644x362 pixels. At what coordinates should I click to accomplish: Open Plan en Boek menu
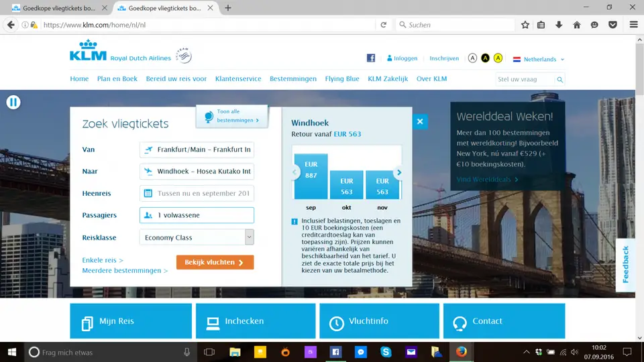(117, 78)
